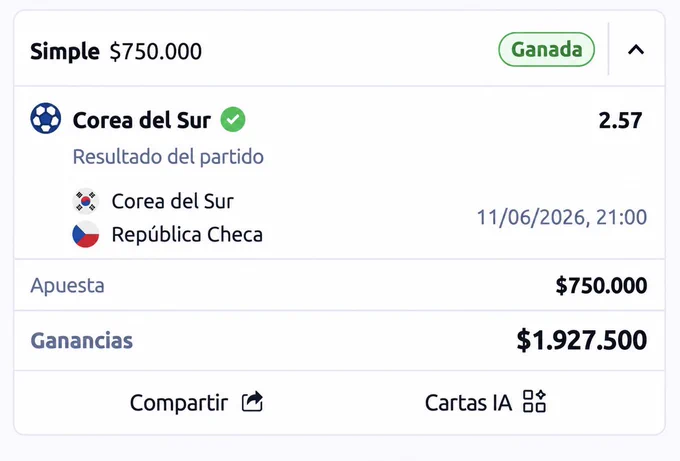This screenshot has height=461, width=680.
Task: Click the South Korea flag icon
Action: tap(85, 201)
